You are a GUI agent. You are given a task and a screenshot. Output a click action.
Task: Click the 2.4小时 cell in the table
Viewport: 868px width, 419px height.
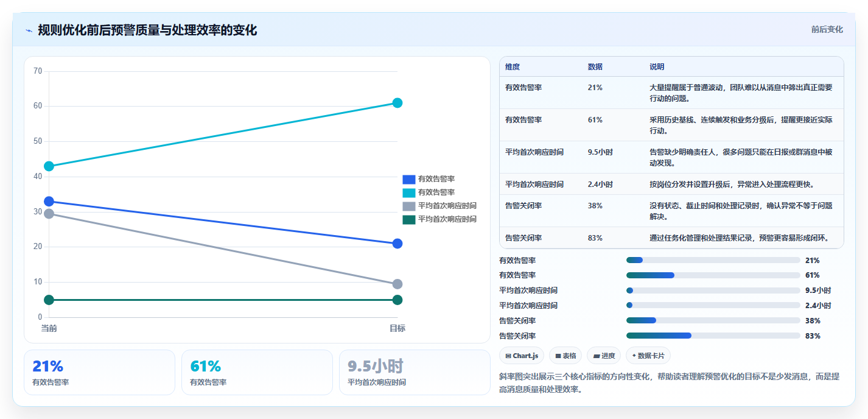coord(600,185)
